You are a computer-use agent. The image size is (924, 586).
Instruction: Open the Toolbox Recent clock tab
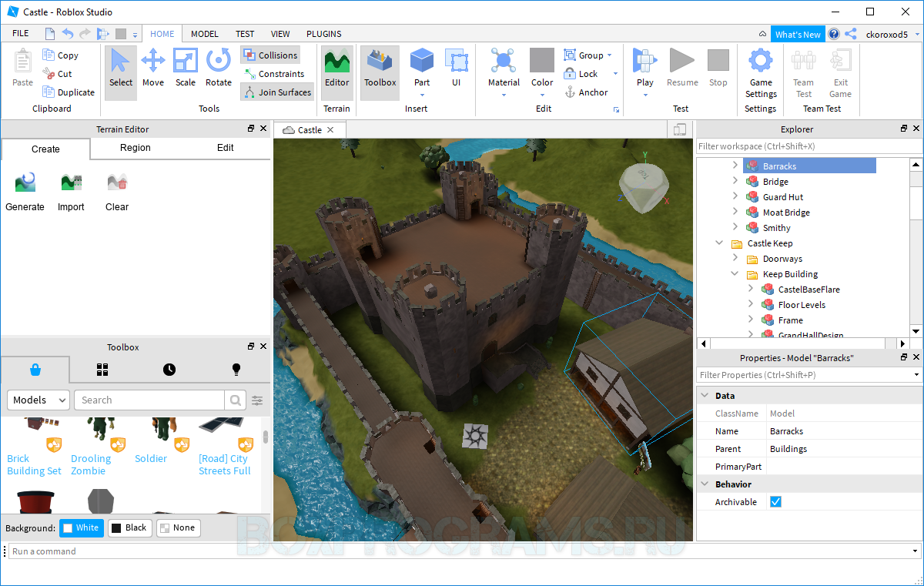pyautogui.click(x=169, y=370)
